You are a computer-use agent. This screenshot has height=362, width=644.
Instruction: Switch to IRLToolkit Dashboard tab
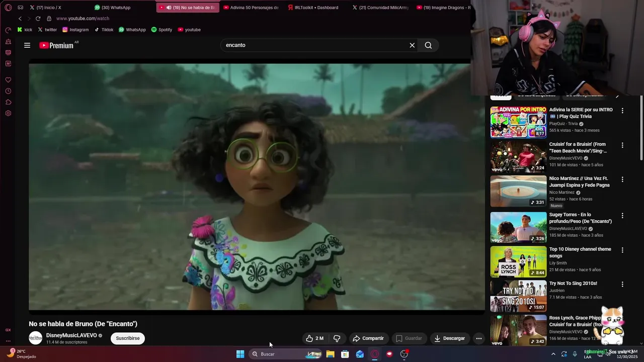click(x=317, y=8)
